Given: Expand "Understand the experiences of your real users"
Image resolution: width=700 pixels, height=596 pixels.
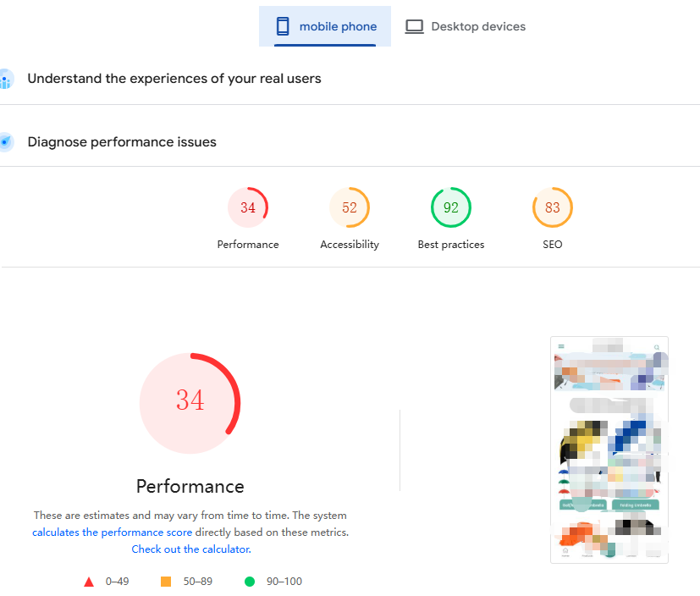Looking at the screenshot, I should 174,79.
